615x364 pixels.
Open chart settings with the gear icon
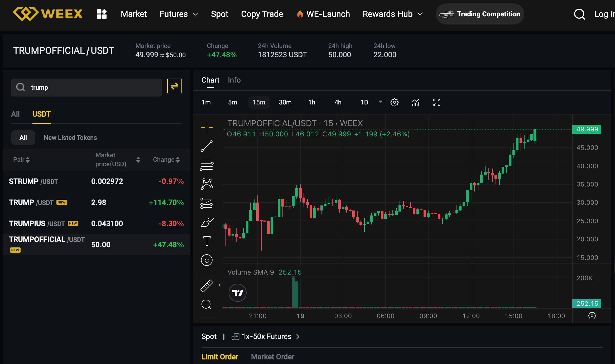(x=394, y=102)
